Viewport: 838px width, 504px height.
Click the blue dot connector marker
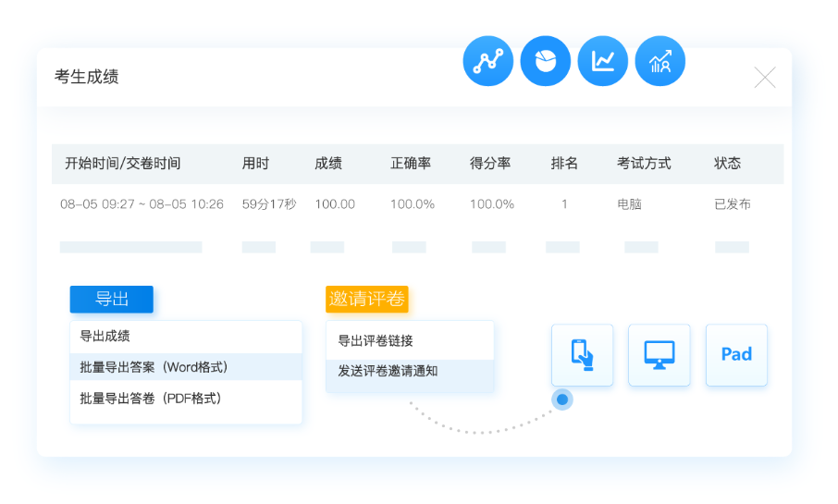click(561, 400)
